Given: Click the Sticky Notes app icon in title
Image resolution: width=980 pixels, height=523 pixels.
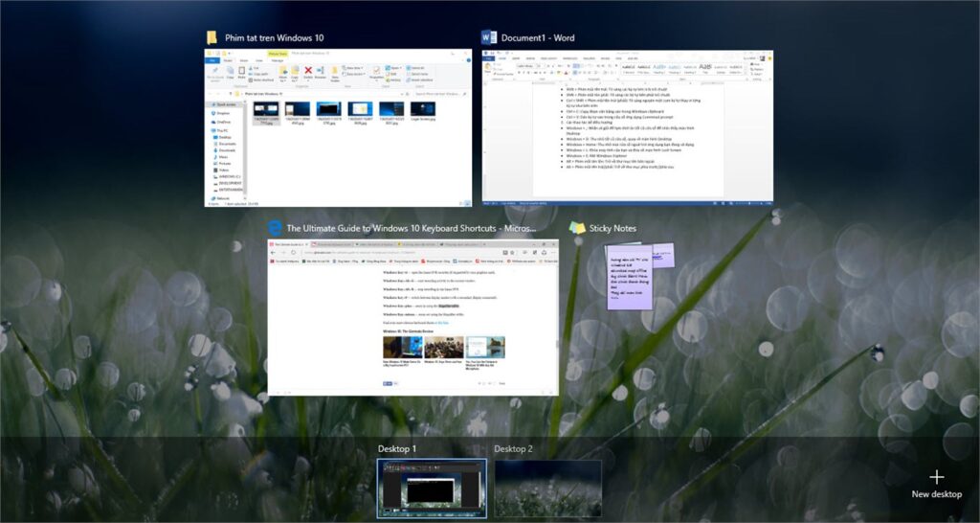Looking at the screenshot, I should tap(577, 228).
